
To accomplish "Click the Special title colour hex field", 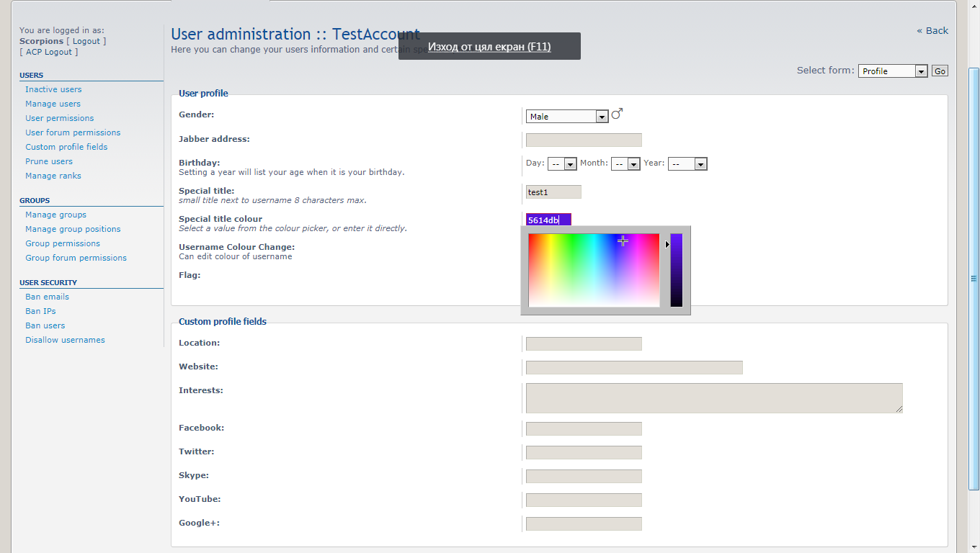I will click(x=548, y=220).
